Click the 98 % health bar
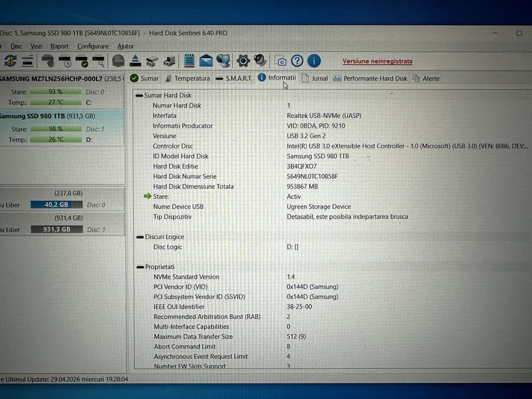The height and width of the screenshot is (399, 532). pos(56,129)
